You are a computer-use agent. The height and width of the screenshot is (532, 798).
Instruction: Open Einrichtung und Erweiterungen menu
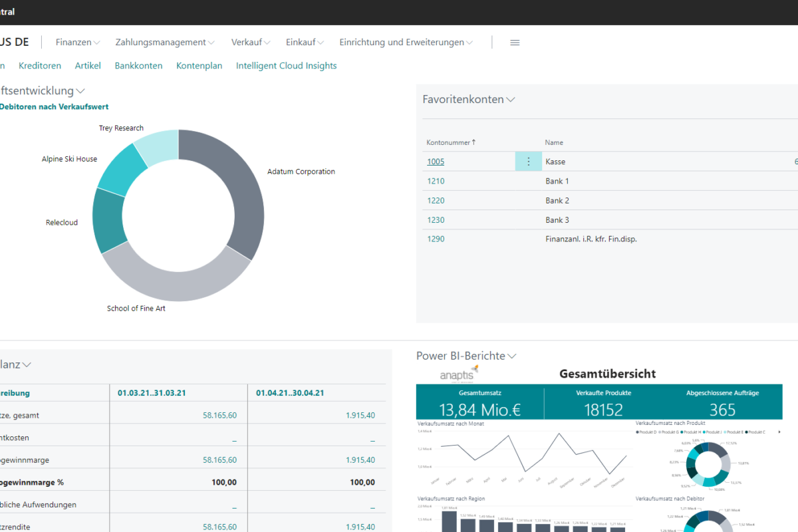click(406, 42)
